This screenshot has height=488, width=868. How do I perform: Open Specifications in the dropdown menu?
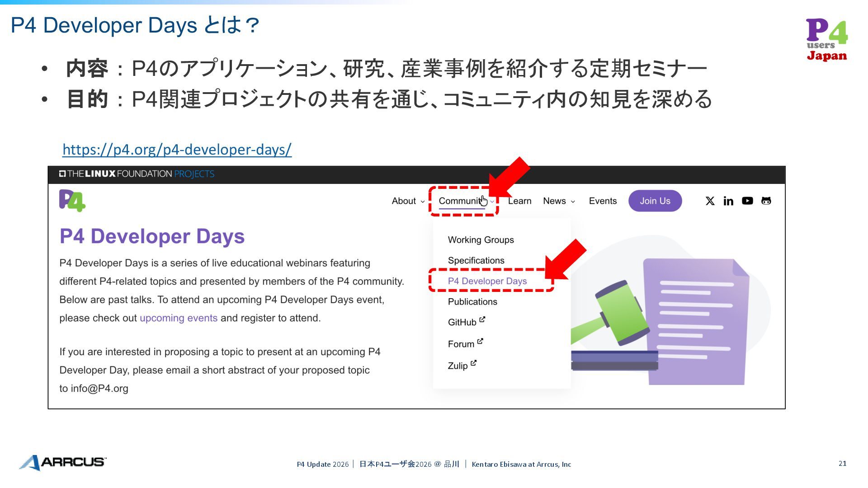pos(476,261)
